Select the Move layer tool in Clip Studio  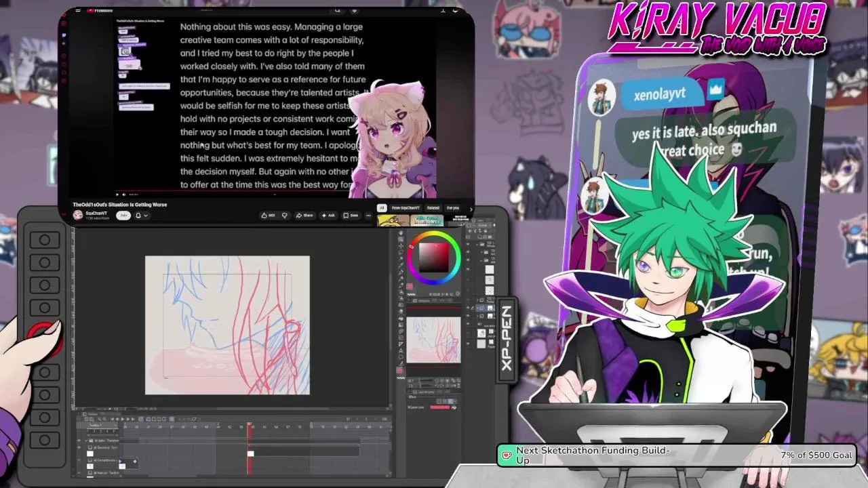tap(401, 246)
